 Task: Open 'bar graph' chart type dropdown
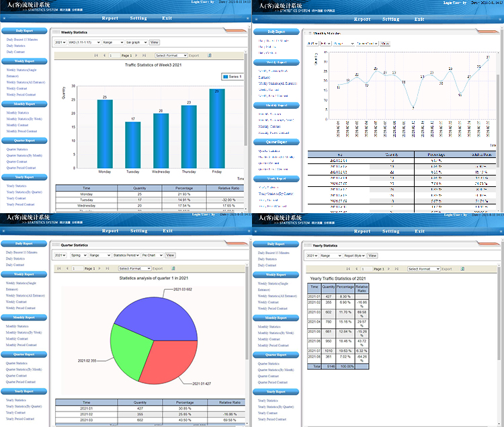coord(136,42)
